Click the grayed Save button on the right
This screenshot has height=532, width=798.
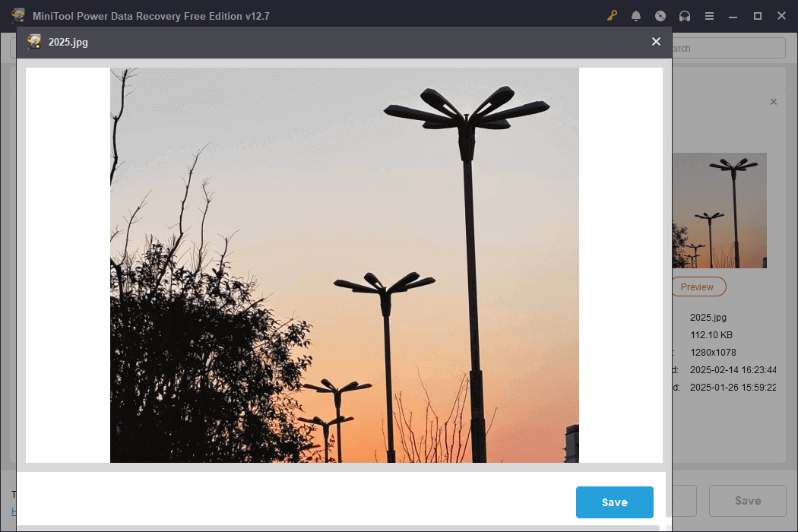748,500
